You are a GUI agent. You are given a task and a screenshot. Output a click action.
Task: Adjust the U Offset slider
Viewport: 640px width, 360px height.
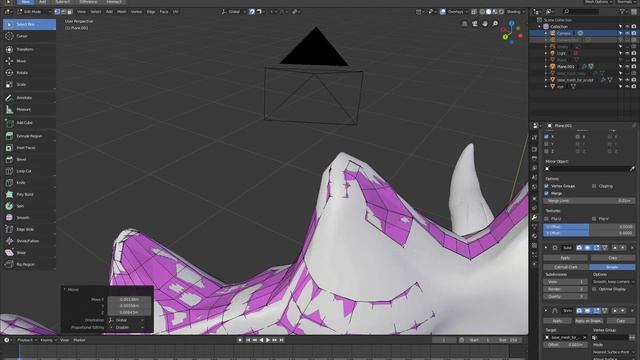[x=589, y=227]
